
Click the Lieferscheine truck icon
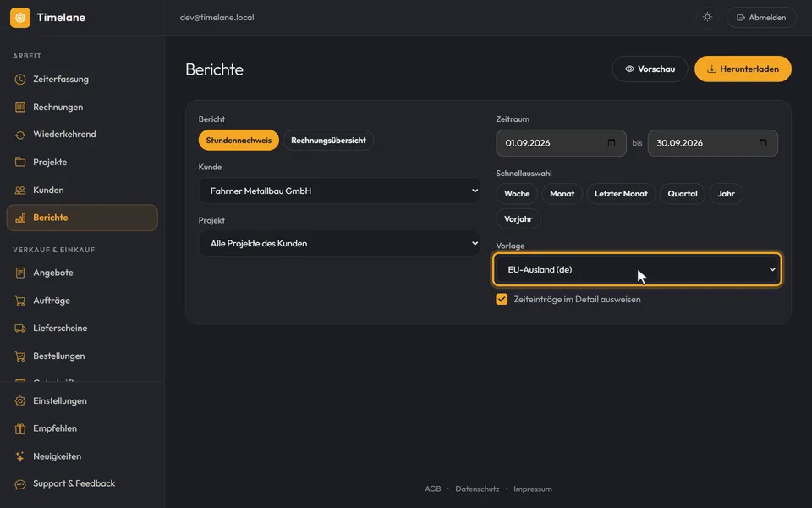pos(20,329)
